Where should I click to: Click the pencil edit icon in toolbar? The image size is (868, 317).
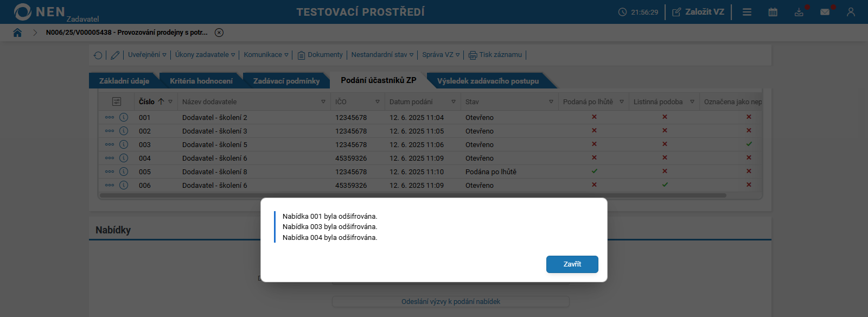point(115,55)
